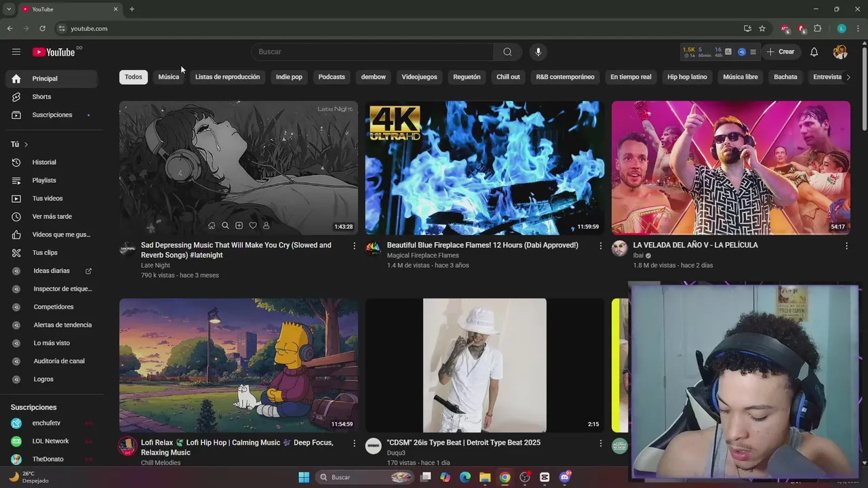Open LOL Network subscription channel
Image resolution: width=868 pixels, height=488 pixels.
(52, 441)
